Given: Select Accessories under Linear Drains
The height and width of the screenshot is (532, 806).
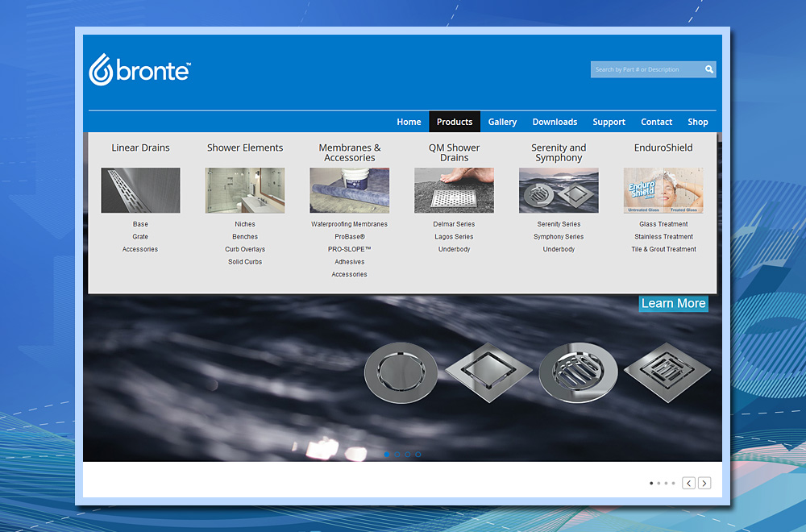Looking at the screenshot, I should click(140, 249).
